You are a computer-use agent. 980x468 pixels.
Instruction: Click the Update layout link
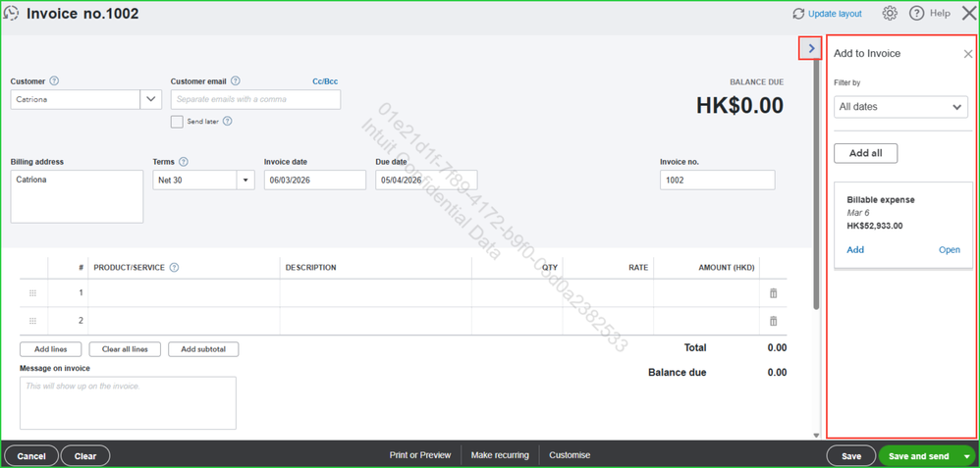[835, 13]
